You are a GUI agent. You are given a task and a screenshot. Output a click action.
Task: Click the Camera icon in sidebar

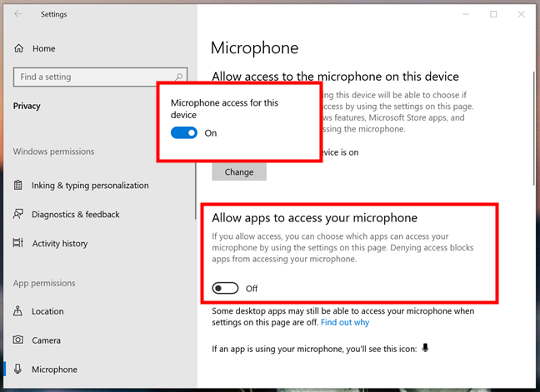(x=18, y=340)
